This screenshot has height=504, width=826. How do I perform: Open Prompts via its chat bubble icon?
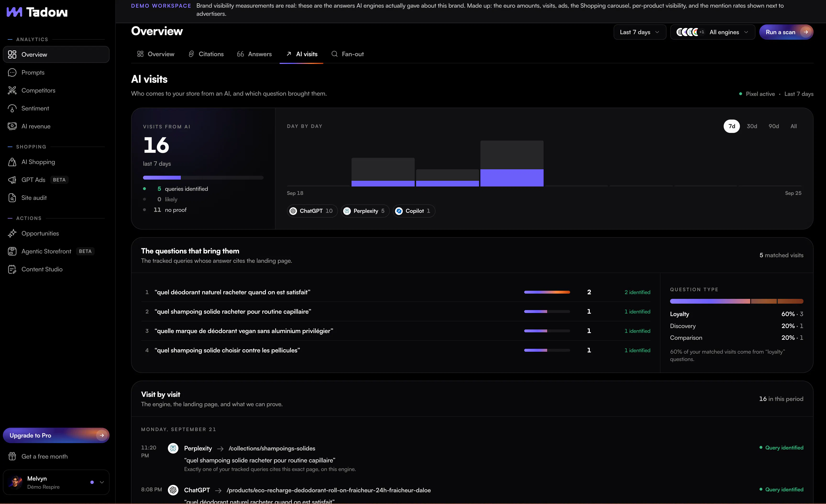click(12, 72)
